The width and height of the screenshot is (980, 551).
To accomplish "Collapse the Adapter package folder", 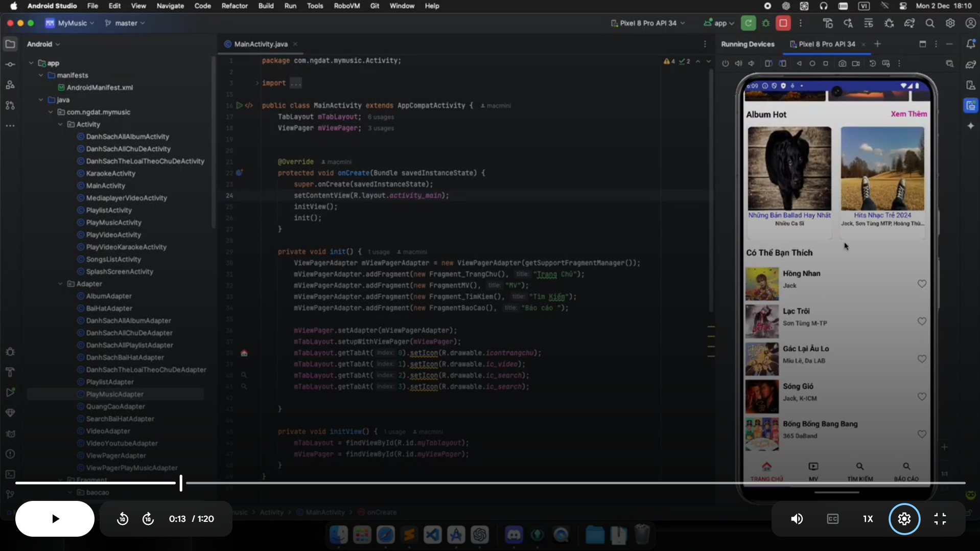I will (60, 284).
